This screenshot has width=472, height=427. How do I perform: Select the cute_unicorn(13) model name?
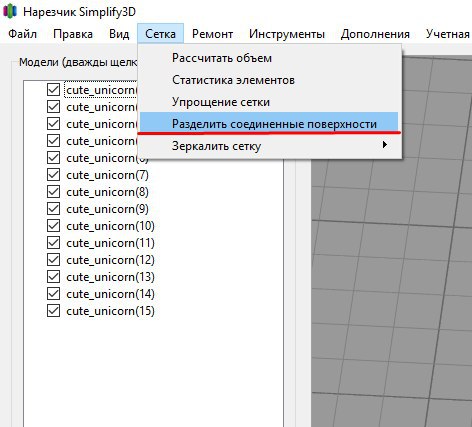click(110, 277)
